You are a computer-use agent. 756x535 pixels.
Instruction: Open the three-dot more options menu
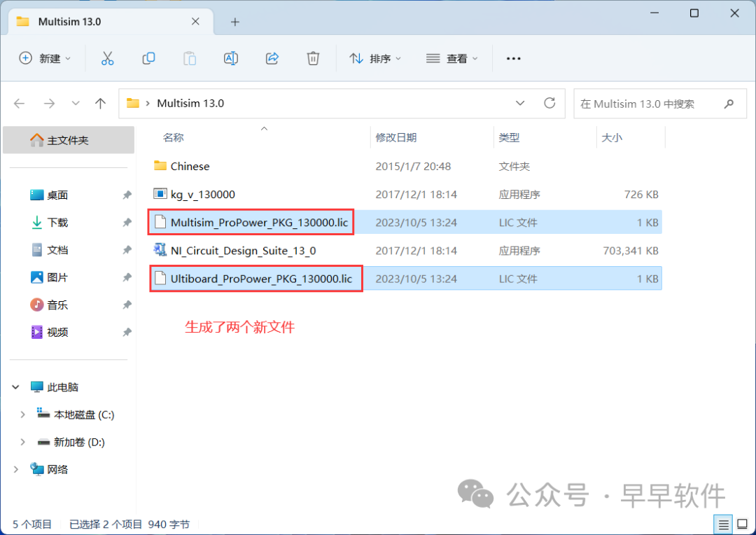click(x=514, y=58)
